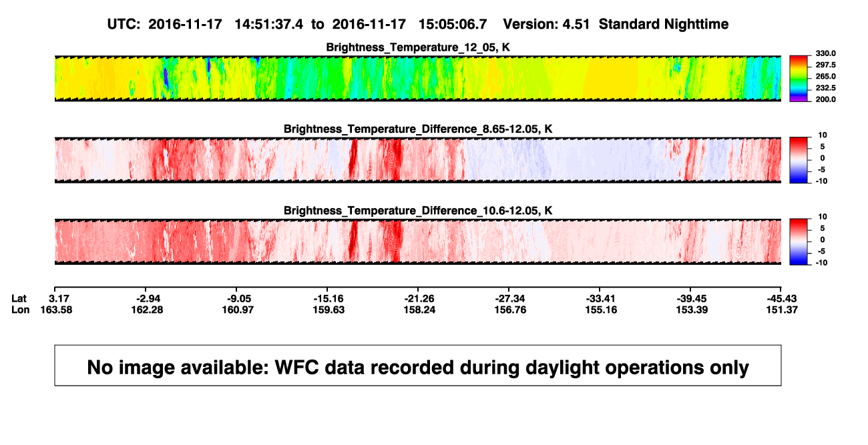Click latitude value -2.94
This screenshot has height=445, width=868.
[149, 298]
